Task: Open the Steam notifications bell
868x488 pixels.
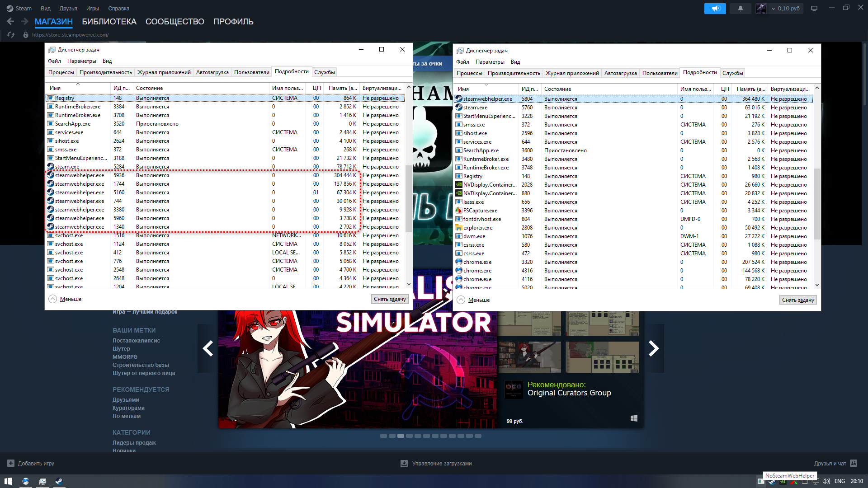Action: 740,9
